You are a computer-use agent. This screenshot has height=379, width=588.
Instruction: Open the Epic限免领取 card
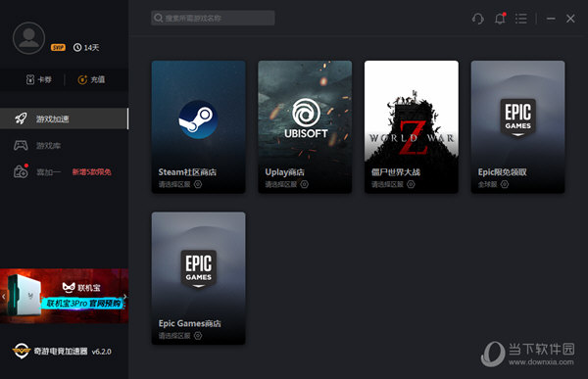[517, 126]
